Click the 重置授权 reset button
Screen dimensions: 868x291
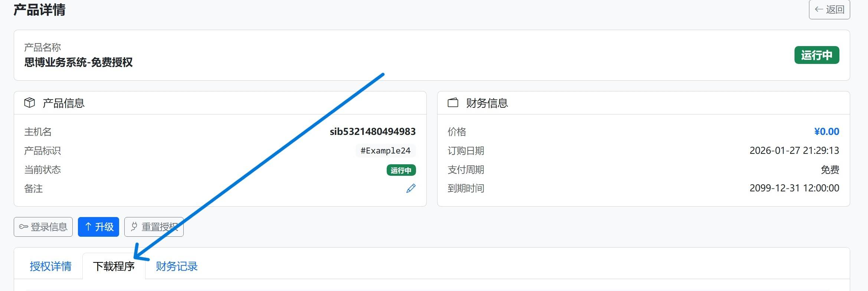coord(154,227)
